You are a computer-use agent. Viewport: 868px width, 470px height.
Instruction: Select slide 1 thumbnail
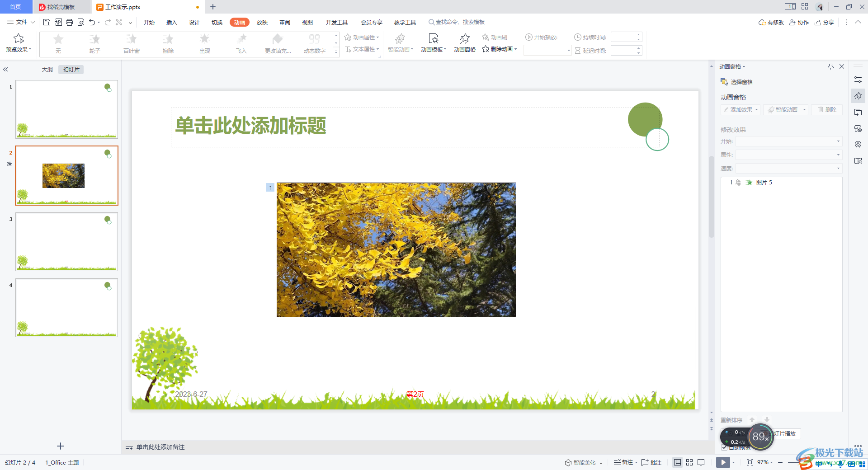click(66, 109)
